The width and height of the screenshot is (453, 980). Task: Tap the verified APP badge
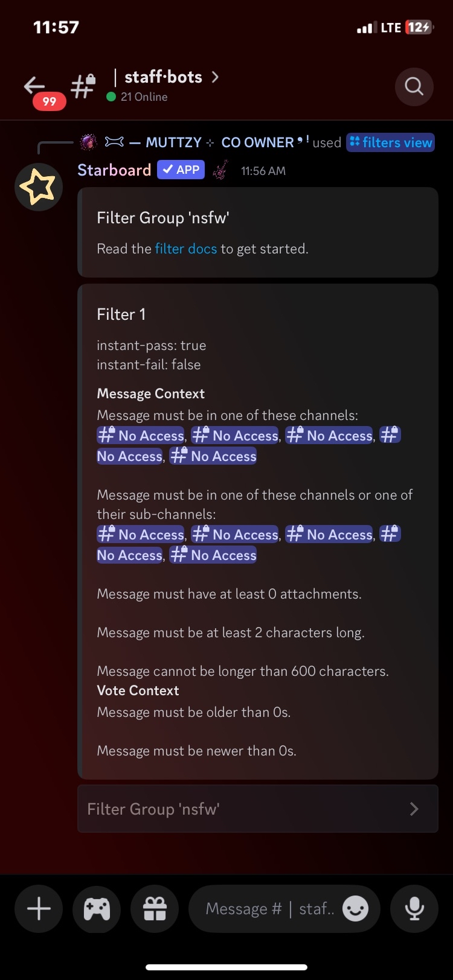tap(181, 170)
